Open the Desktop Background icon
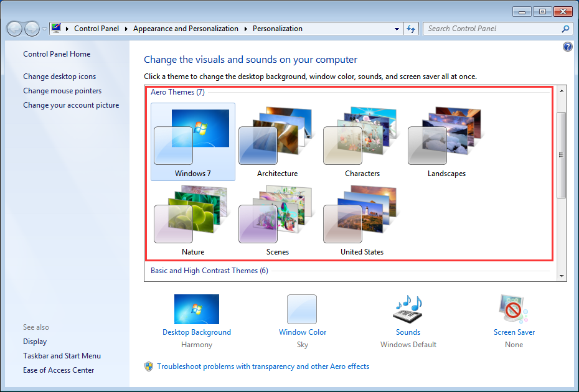This screenshot has height=392, width=579. (197, 309)
